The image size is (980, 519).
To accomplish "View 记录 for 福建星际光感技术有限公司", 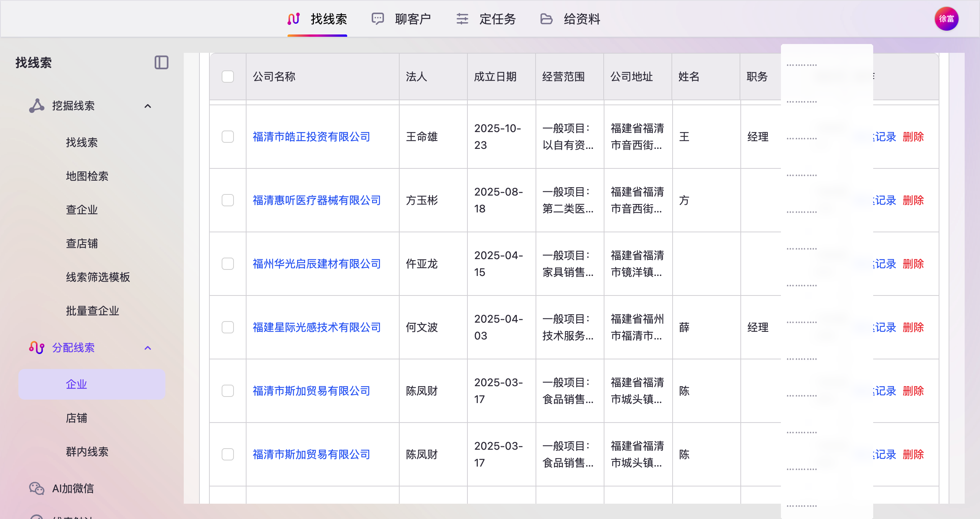I will tap(885, 327).
